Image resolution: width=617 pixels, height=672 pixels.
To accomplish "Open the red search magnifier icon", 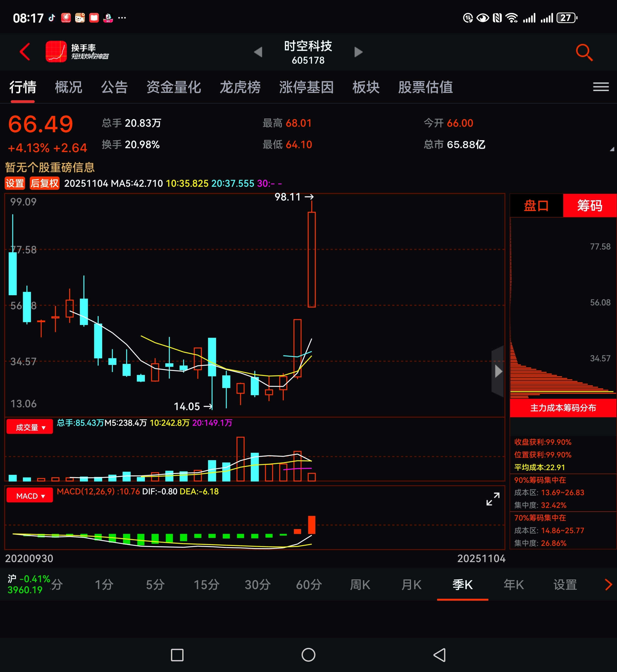I will (x=584, y=52).
